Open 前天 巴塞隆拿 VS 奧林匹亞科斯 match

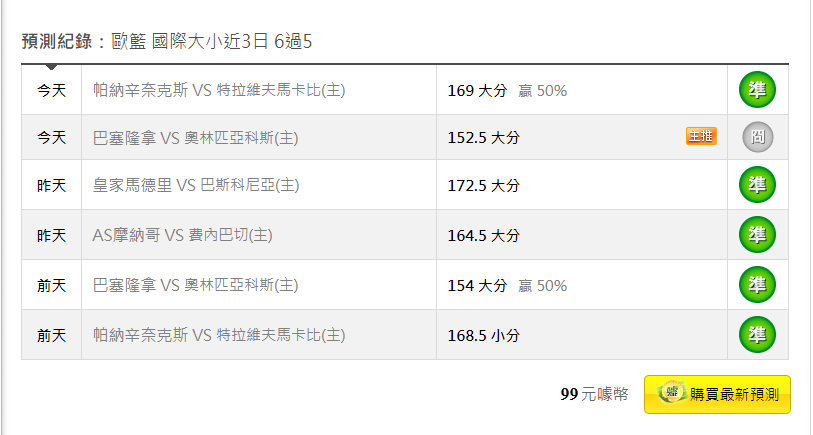click(195, 285)
